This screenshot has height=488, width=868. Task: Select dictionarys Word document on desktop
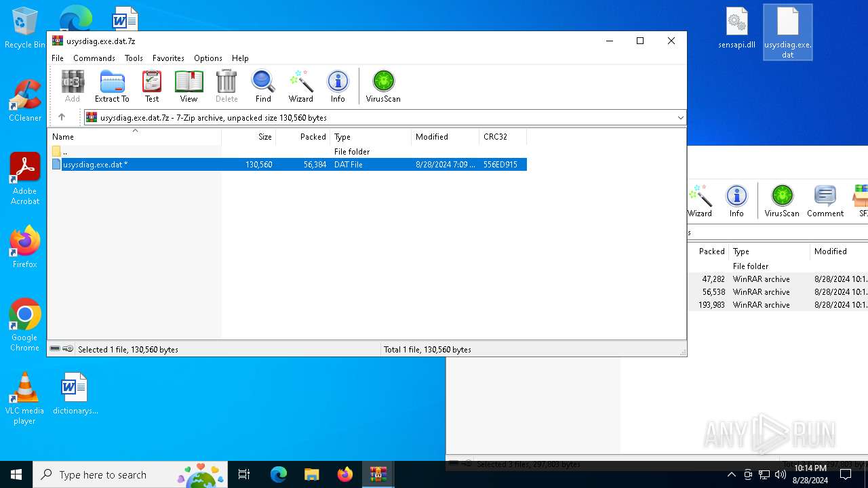(x=75, y=393)
